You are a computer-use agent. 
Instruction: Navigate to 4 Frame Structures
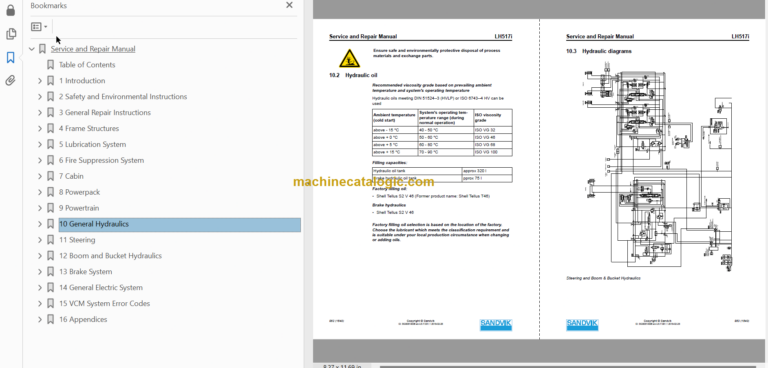pos(89,128)
